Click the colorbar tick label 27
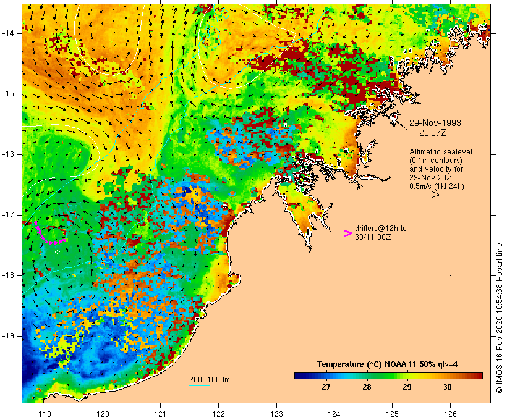 point(326,387)
